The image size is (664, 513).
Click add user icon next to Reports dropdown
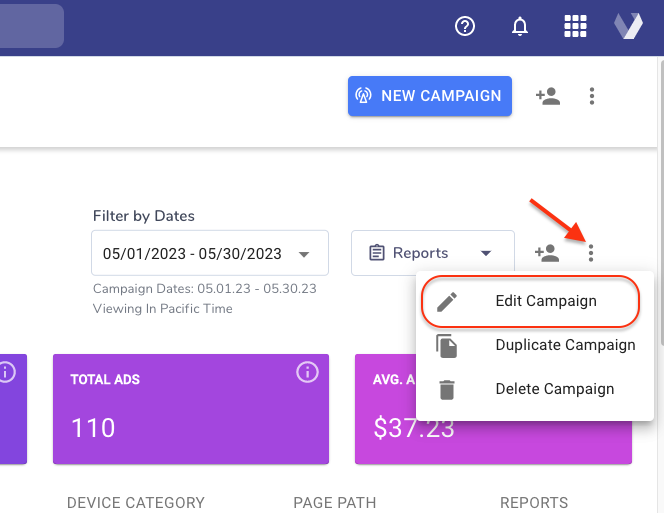tap(547, 253)
